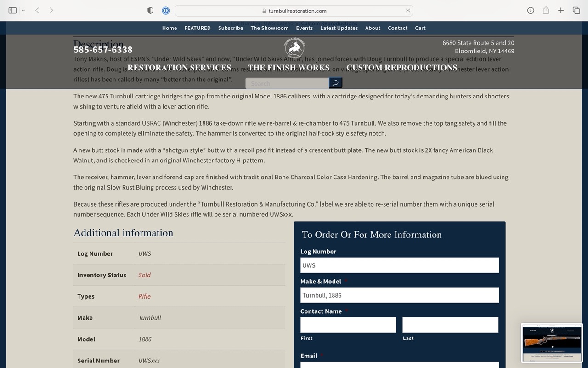Open THE FINISH WORKS link

(288, 68)
